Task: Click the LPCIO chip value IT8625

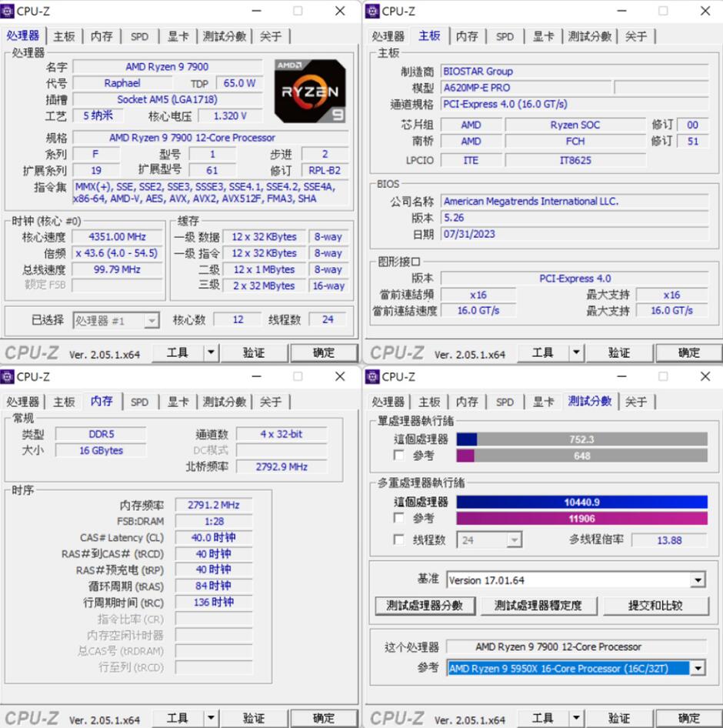Action: click(x=575, y=160)
